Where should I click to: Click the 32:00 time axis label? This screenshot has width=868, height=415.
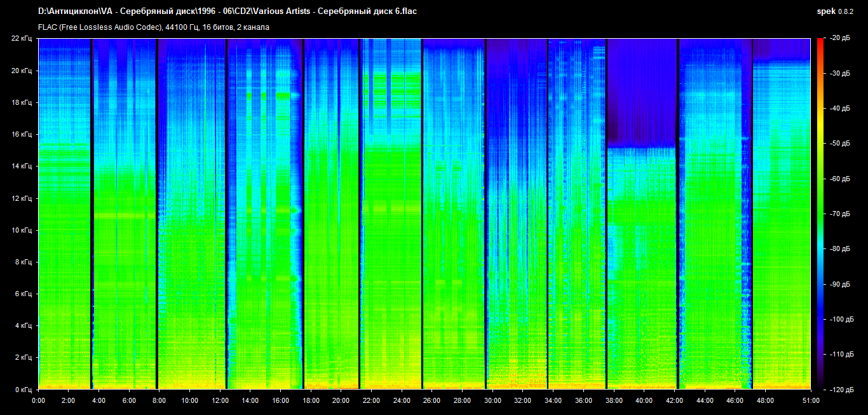pos(523,400)
